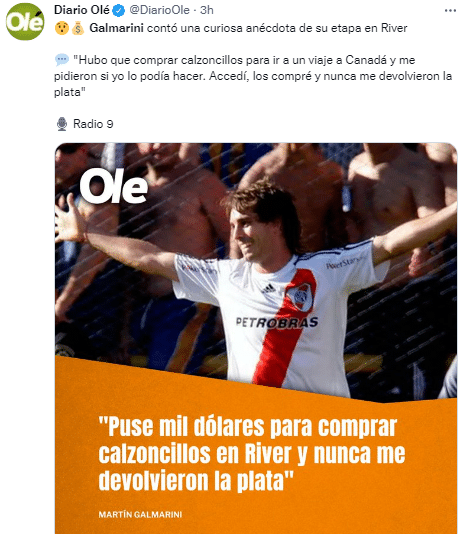Click the adidas logo on the jersey

268,288
